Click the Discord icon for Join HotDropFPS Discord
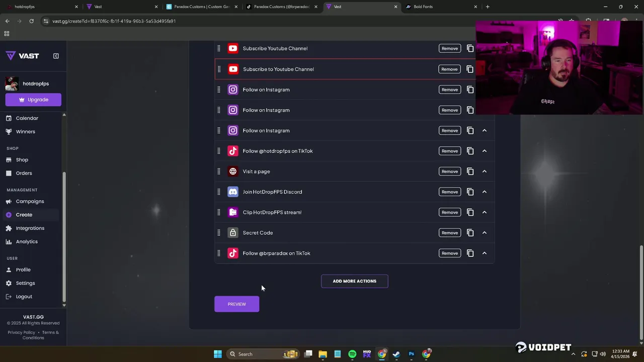The width and height of the screenshot is (644, 362). tap(232, 192)
